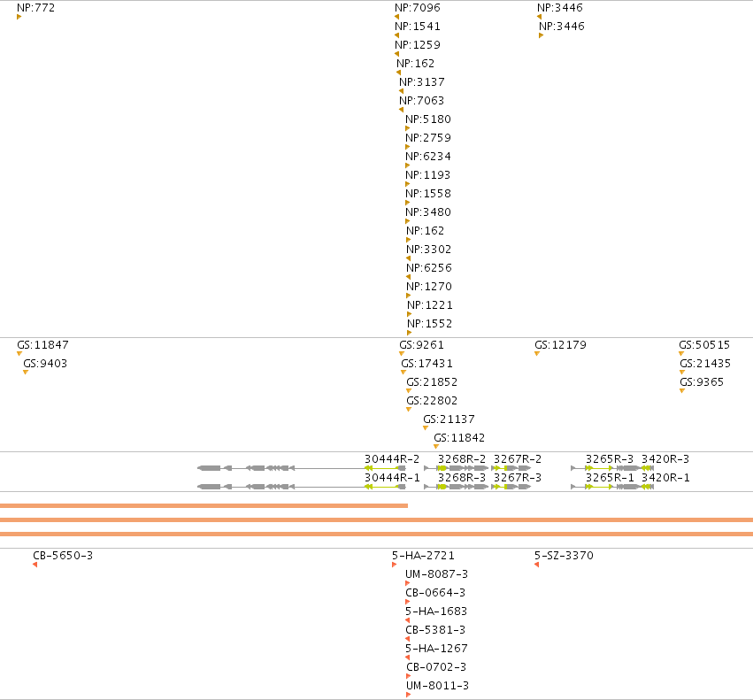Click the NP:3480 label
The image size is (753, 700).
(428, 212)
